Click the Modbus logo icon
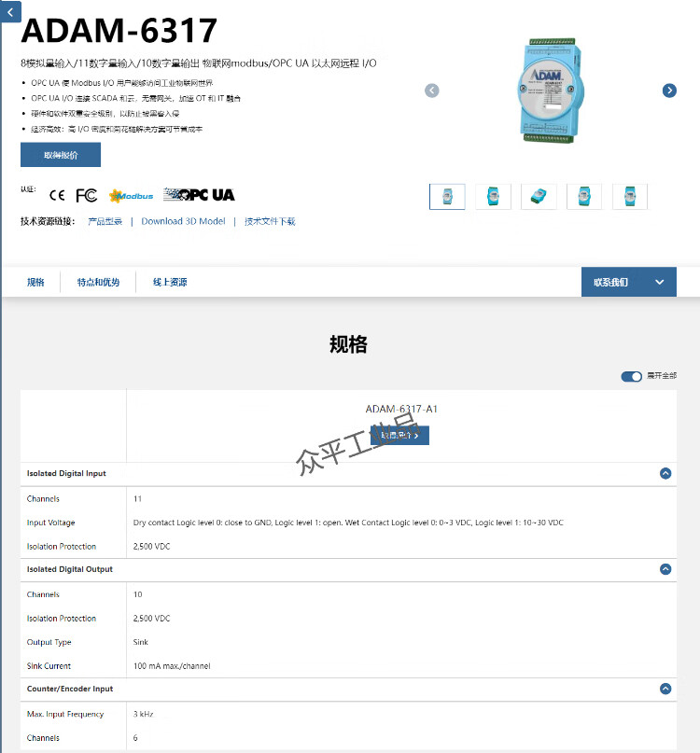The height and width of the screenshot is (753, 700). [131, 195]
